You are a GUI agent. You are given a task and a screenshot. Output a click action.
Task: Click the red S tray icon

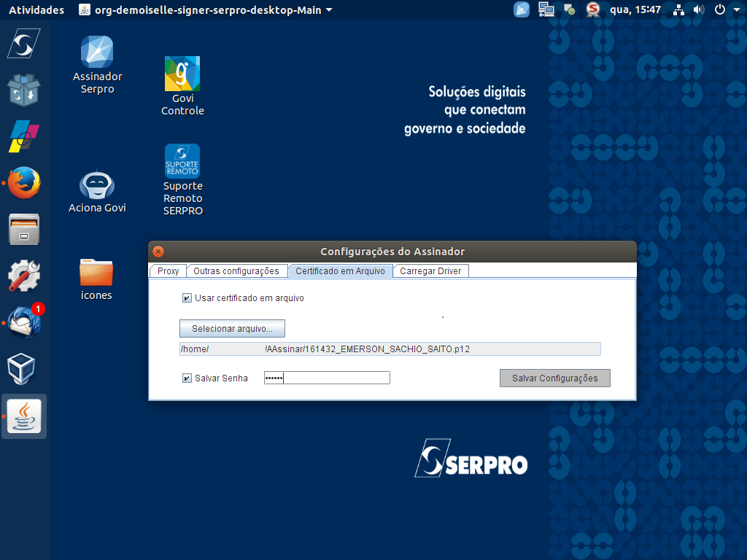592,9
